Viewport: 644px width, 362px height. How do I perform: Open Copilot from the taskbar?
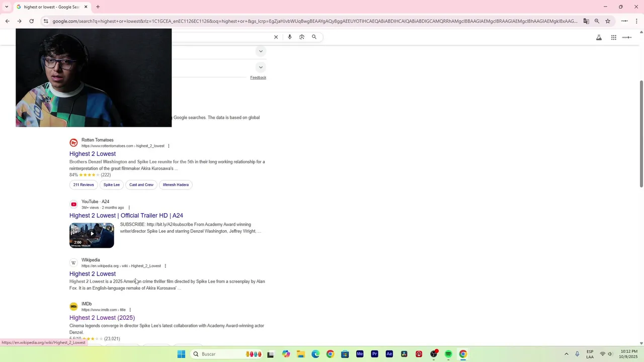click(x=286, y=354)
